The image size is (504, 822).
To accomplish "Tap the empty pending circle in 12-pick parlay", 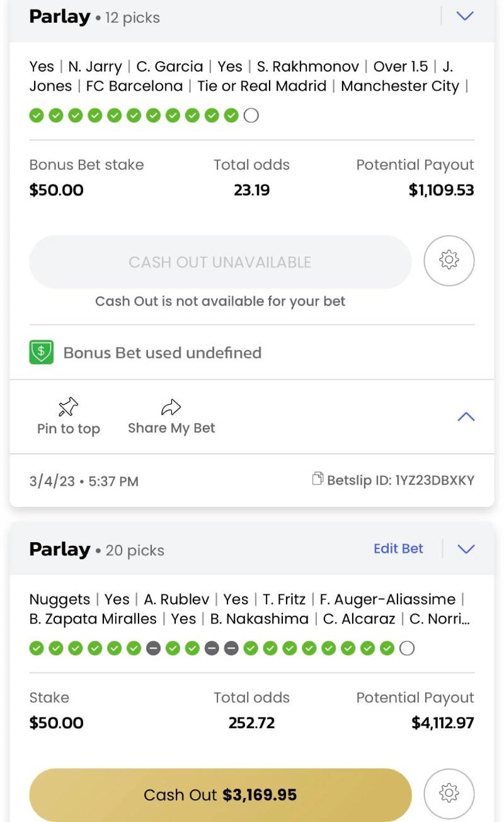I will 251,115.
